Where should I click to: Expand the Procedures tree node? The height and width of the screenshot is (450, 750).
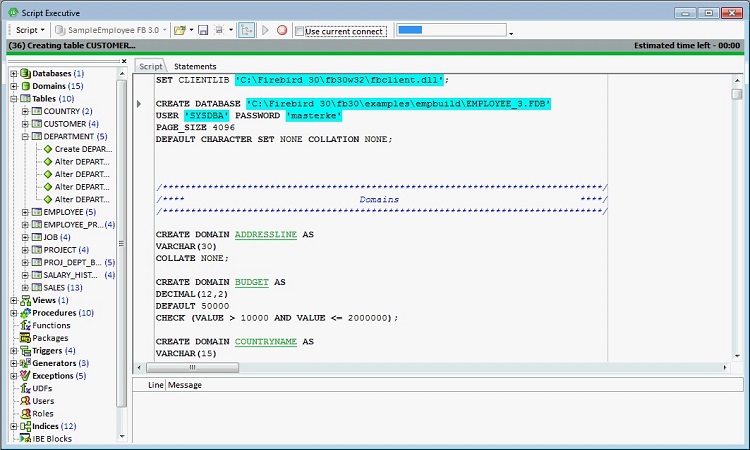coord(13,313)
